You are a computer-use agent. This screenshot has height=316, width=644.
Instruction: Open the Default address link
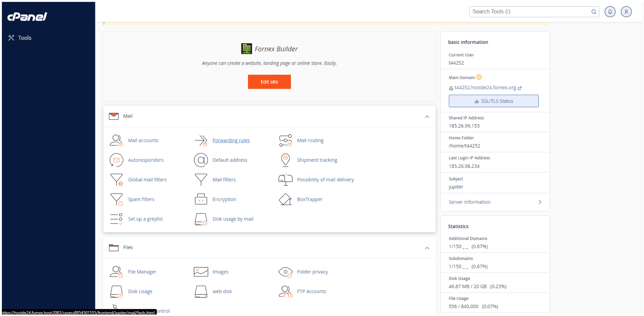click(230, 160)
